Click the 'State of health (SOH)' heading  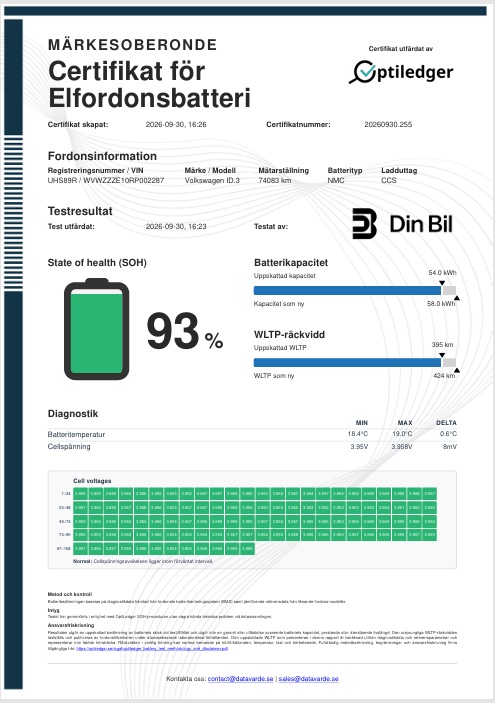click(97, 263)
